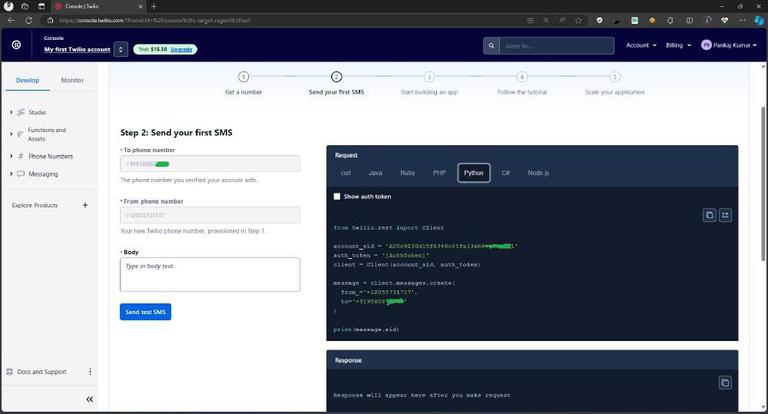Click the From phone number field
The image size is (768, 414).
210,215
